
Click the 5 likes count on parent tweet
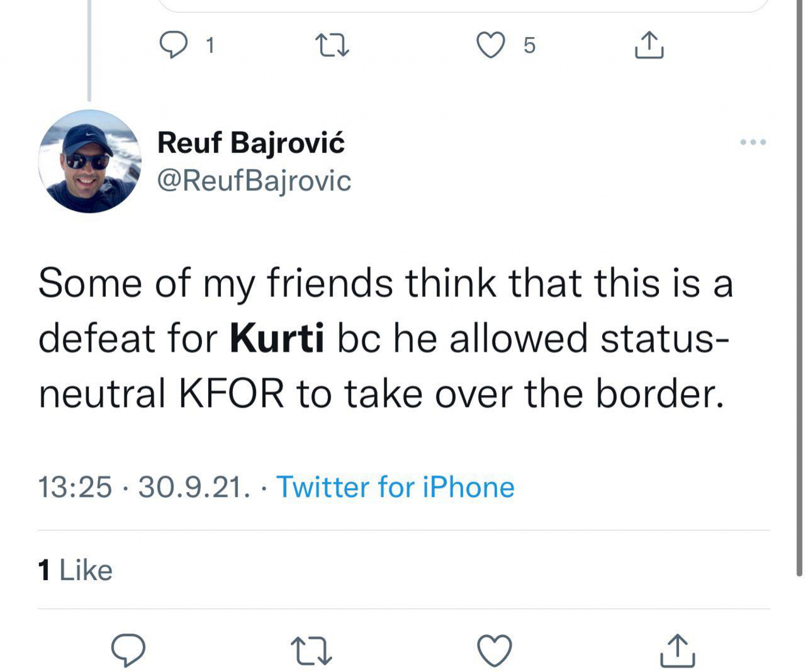pos(529,45)
